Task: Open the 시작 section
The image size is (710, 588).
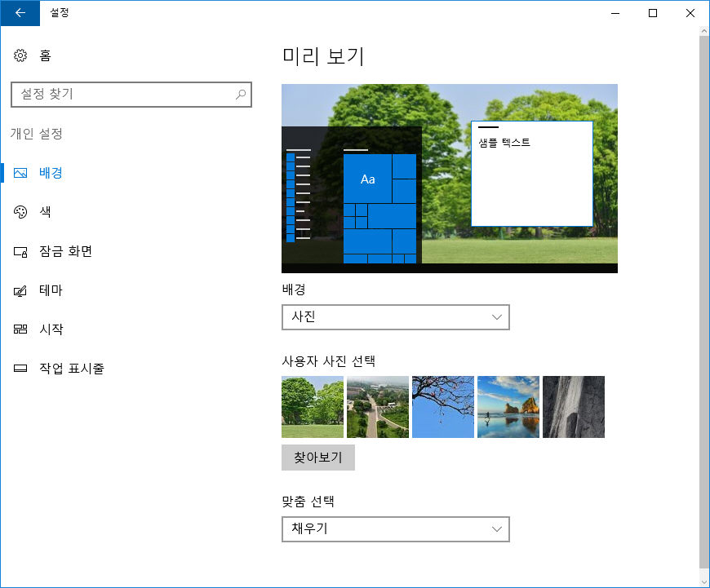Action: [x=51, y=329]
